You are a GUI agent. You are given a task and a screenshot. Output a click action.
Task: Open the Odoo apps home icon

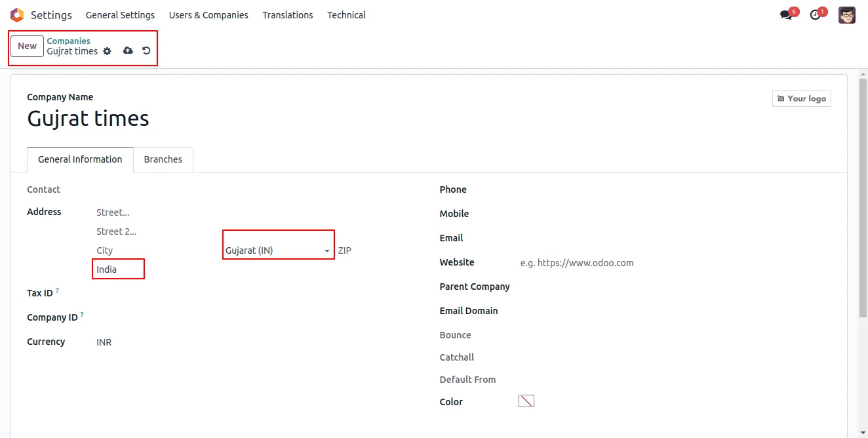tap(16, 14)
